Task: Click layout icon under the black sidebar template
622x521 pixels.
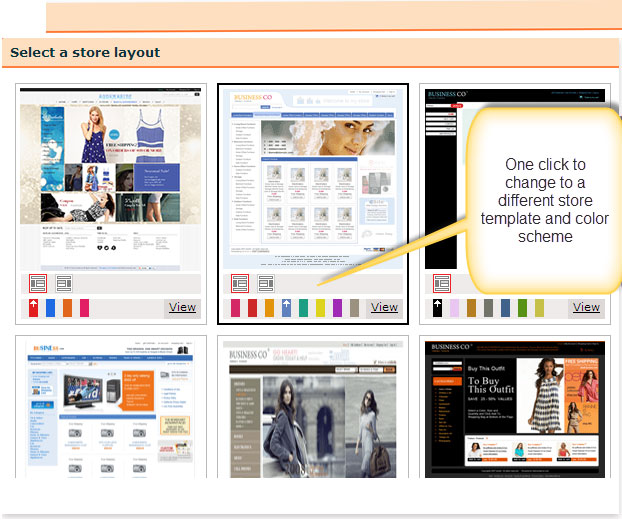Action: [442, 283]
